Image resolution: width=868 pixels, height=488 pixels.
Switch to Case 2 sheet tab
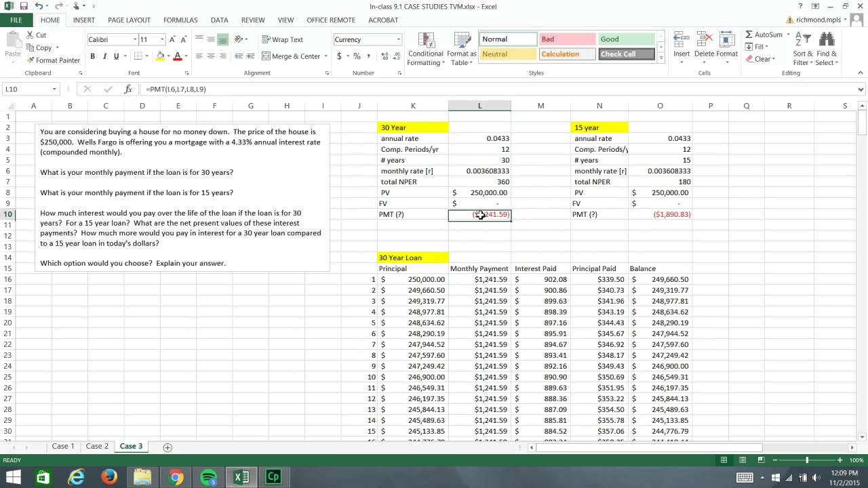pos(97,447)
